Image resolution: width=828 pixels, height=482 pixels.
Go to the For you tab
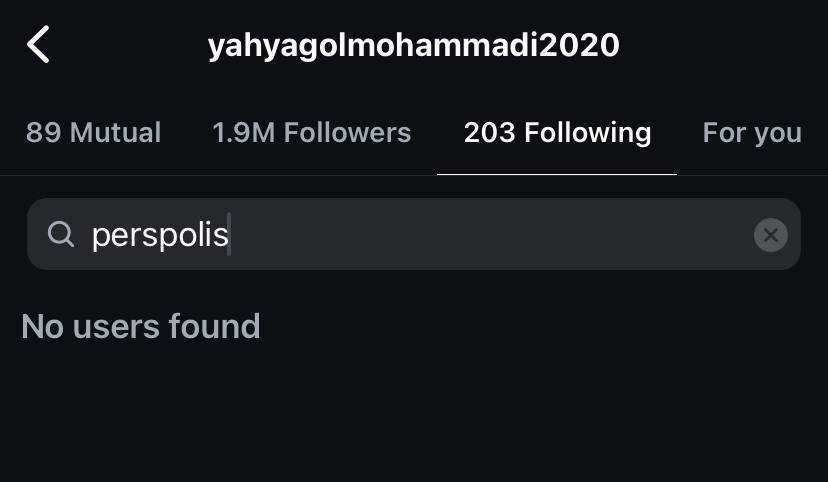pos(752,133)
